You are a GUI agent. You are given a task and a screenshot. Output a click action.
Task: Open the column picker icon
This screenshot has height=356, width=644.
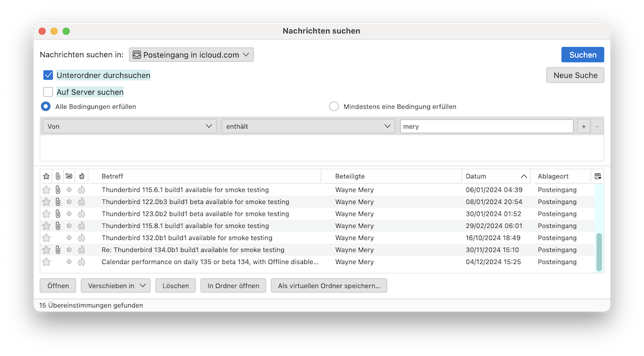(x=597, y=176)
